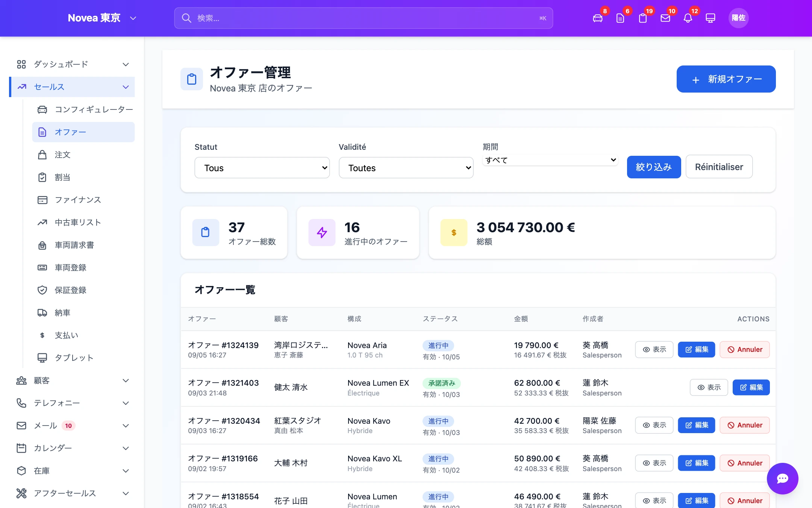Click the 承諾済み status badge
Screen dimensions: 812x508
442,383
